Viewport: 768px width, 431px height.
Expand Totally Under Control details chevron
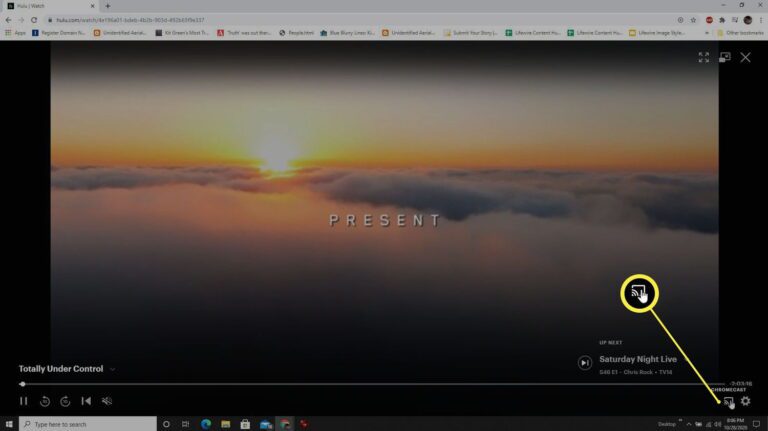113,369
